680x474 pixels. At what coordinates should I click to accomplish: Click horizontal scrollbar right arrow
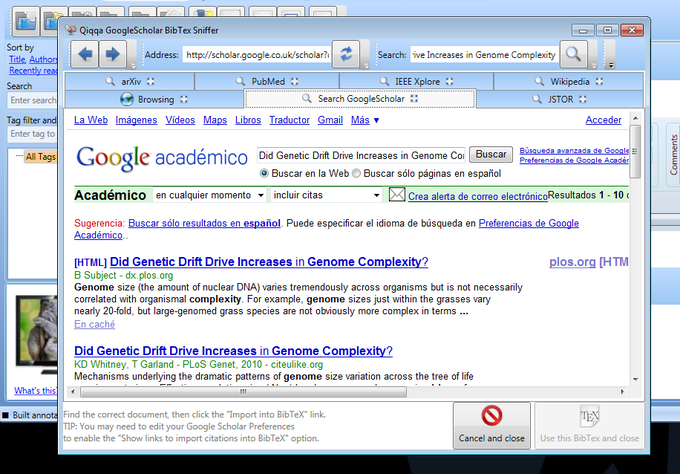(x=622, y=392)
